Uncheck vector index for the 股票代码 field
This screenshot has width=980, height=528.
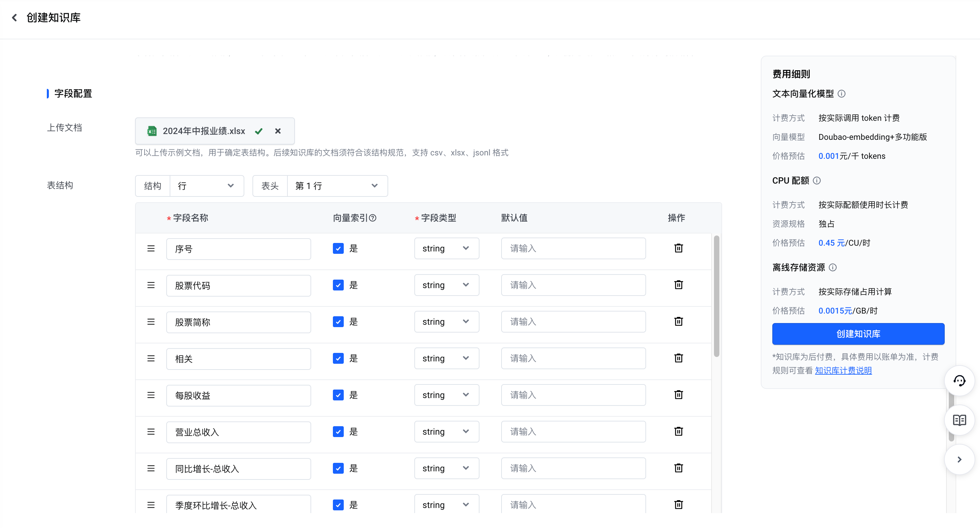tap(338, 285)
